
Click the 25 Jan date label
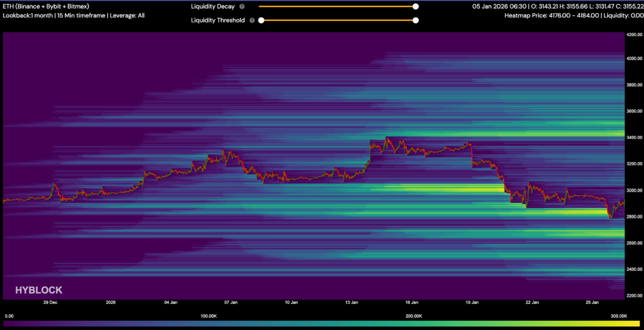[x=592, y=302]
